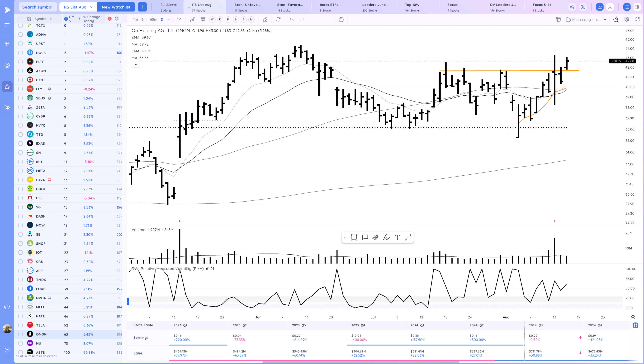Open chart settings gear icon
Image resolution: width=644 pixels, height=364 pixels.
[x=626, y=19]
